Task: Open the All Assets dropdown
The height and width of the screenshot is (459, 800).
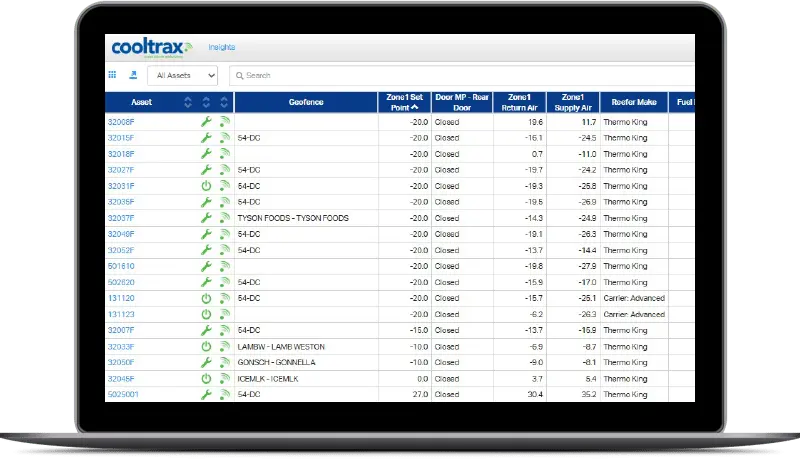Action: pyautogui.click(x=183, y=75)
